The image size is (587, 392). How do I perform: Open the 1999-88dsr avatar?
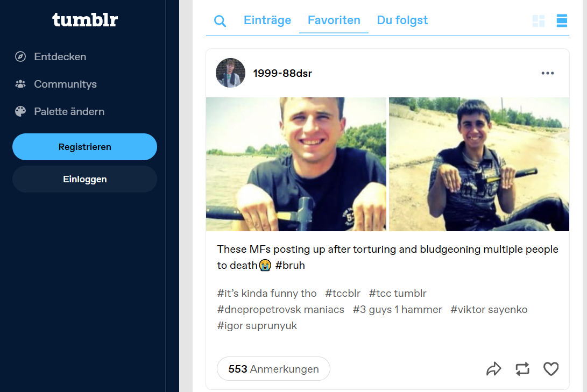[x=230, y=73]
